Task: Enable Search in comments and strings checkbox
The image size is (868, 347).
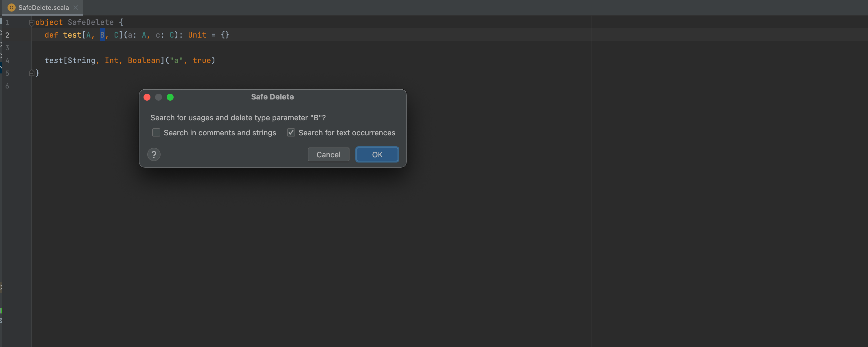Action: pyautogui.click(x=155, y=132)
